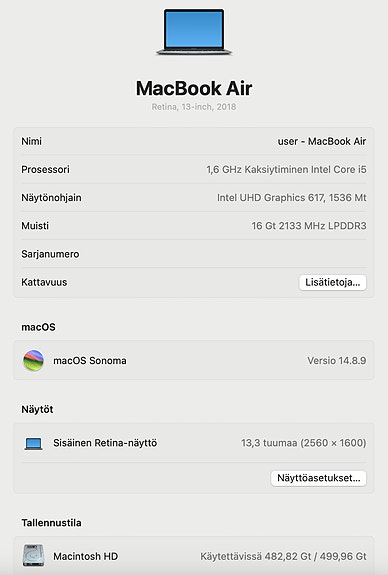Click the macOS Sonoma icon

point(33,360)
